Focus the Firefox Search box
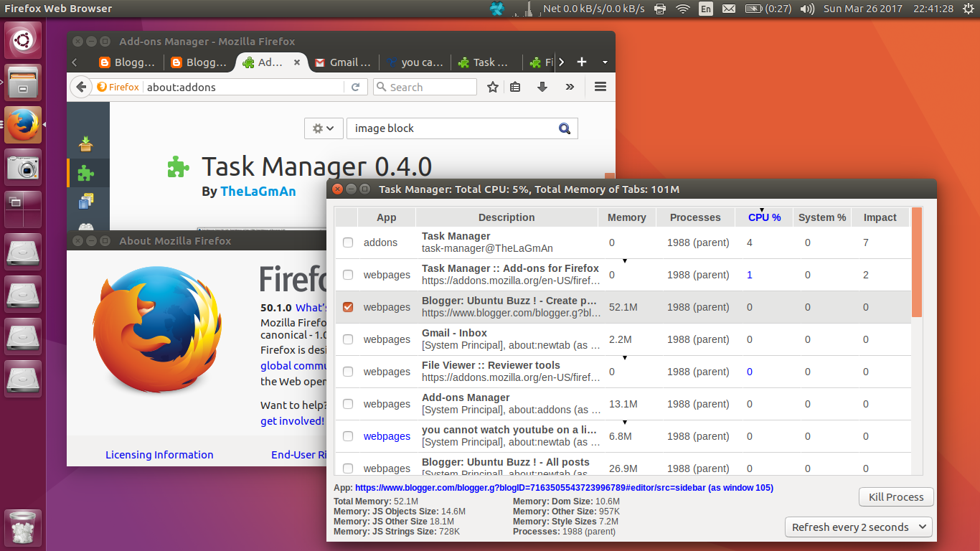This screenshot has width=980, height=551. coord(425,87)
